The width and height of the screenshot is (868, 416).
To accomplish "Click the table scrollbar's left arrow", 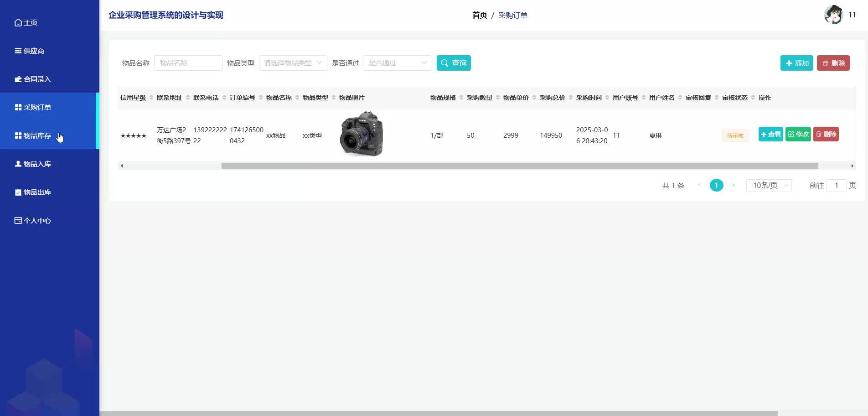I will click(122, 166).
